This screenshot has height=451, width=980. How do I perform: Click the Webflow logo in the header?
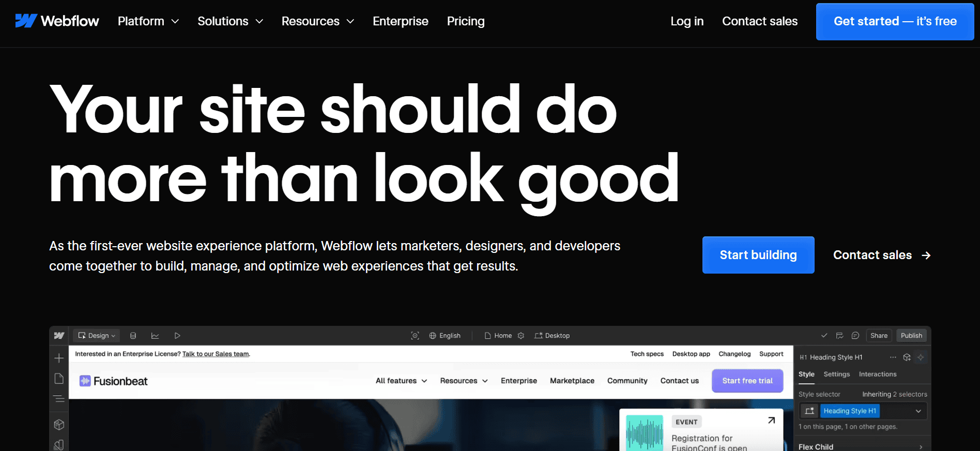pyautogui.click(x=57, y=21)
